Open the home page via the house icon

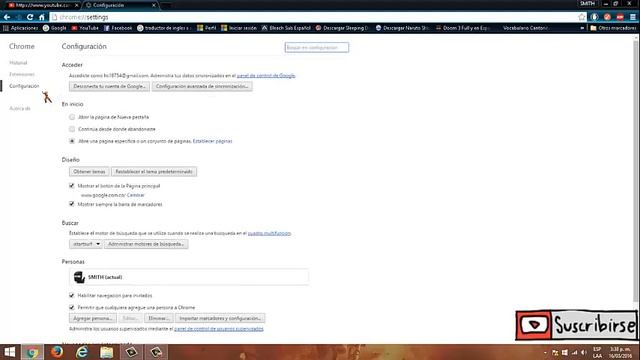click(41, 17)
